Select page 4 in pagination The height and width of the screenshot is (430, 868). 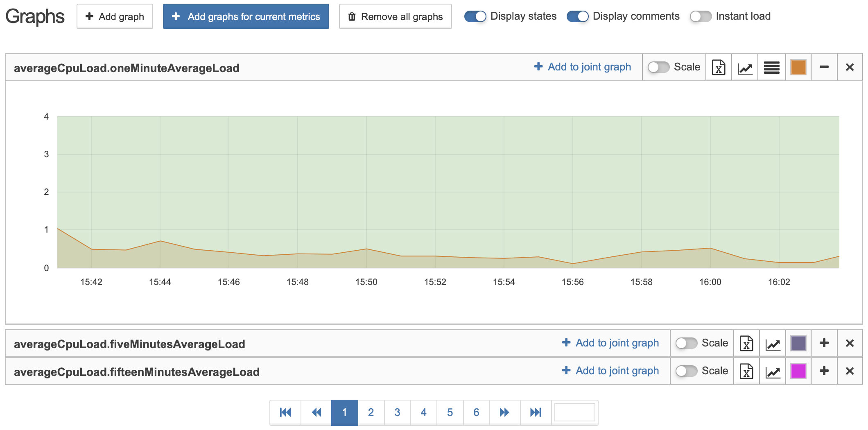[424, 412]
